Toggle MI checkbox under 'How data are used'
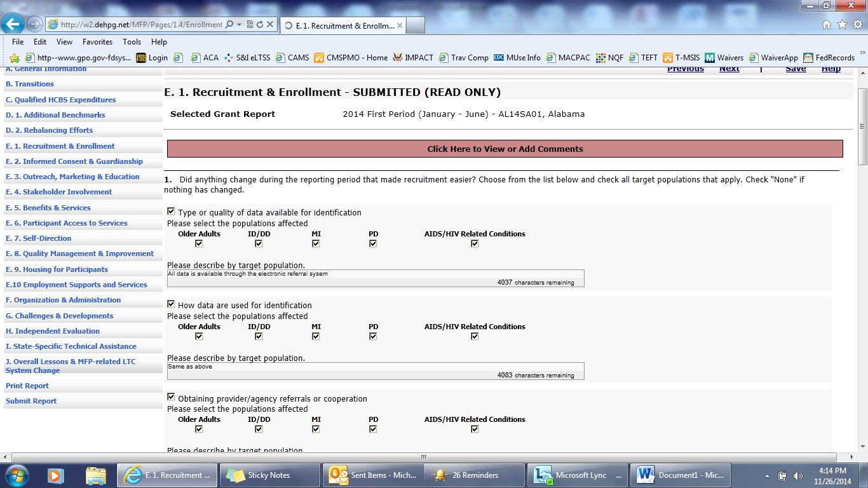868x488 pixels. [x=316, y=336]
